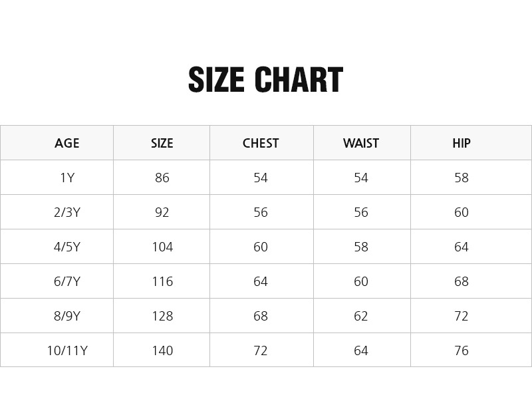Select the SIZE column header
The image size is (532, 405).
click(162, 143)
